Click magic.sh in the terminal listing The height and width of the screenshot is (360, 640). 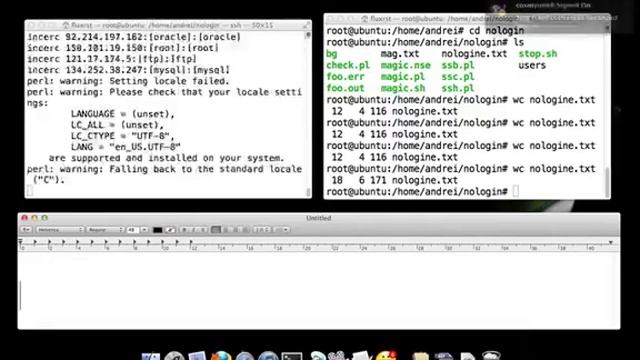[402, 88]
